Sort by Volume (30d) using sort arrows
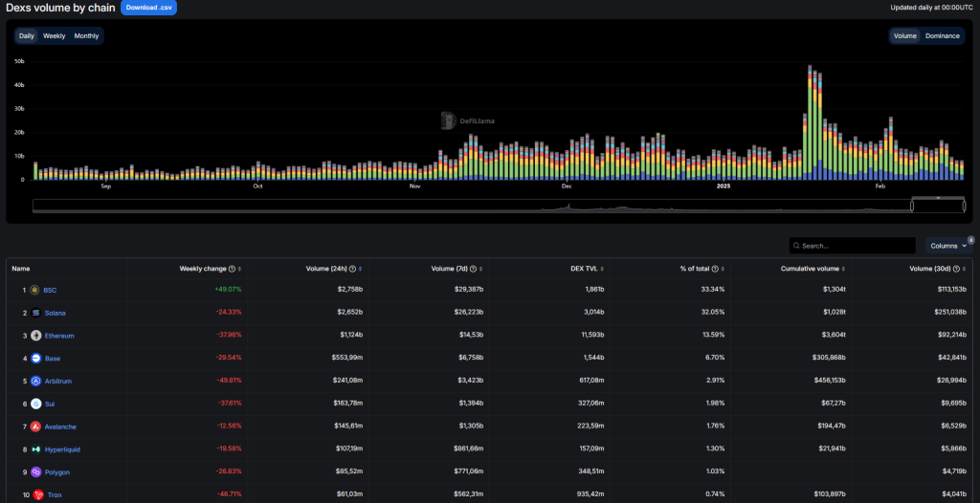Viewport: 980px width, 503px height. (965, 269)
